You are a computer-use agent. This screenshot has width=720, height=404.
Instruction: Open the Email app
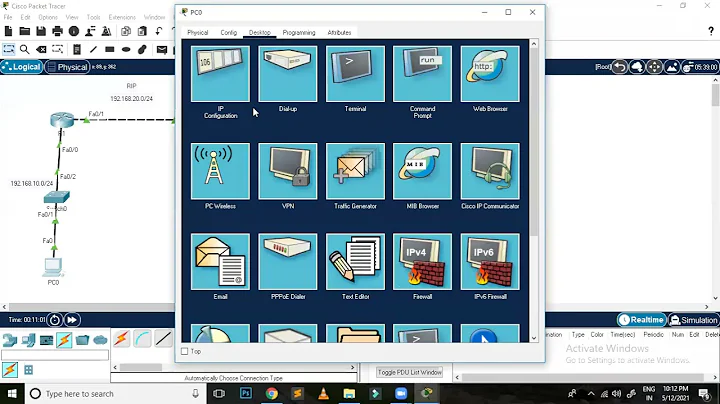pos(220,261)
